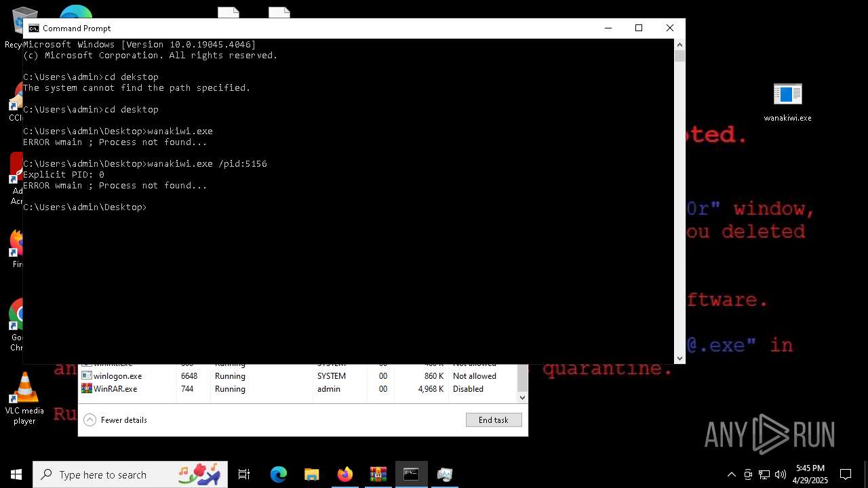Click the winlogon.exe PID 6648 cell
The width and height of the screenshot is (868, 488).
189,376
